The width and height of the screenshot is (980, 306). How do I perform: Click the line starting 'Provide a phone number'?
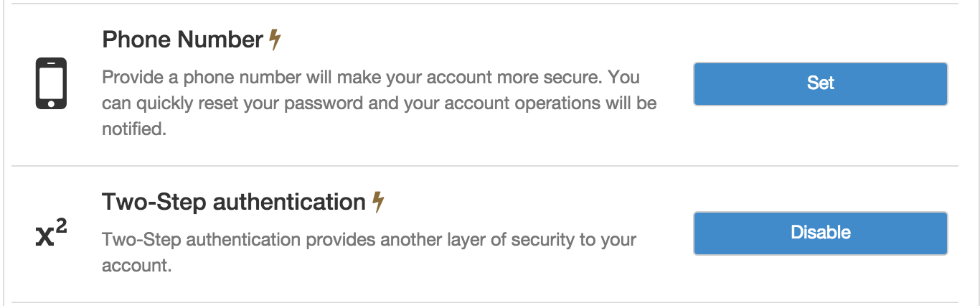pyautogui.click(x=371, y=77)
